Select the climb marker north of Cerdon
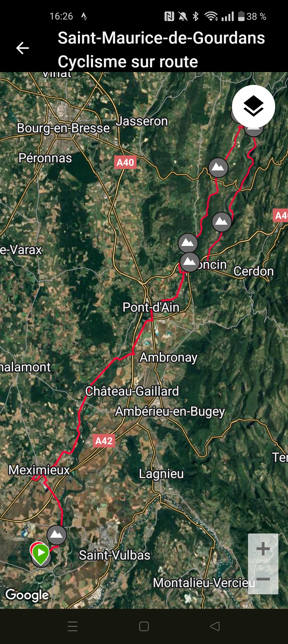The height and width of the screenshot is (644, 288). (x=222, y=222)
